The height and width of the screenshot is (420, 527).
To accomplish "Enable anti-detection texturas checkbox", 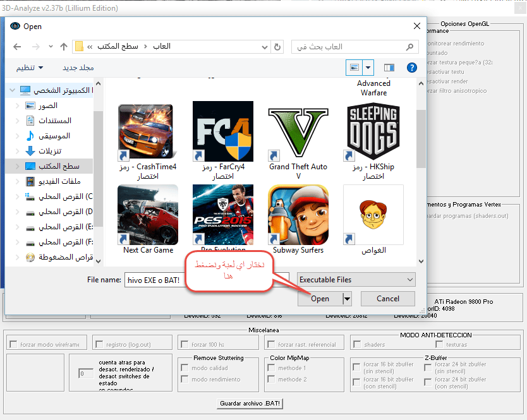I will [x=439, y=344].
